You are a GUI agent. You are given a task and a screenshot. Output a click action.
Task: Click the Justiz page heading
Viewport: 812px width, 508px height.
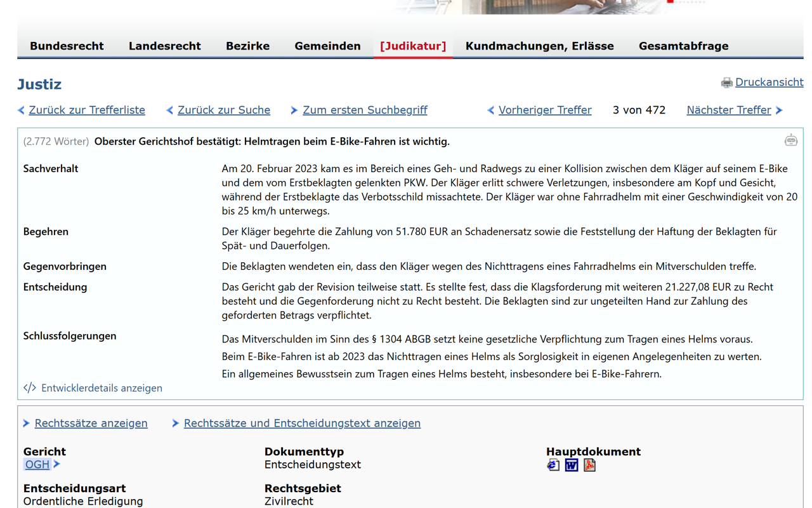39,84
